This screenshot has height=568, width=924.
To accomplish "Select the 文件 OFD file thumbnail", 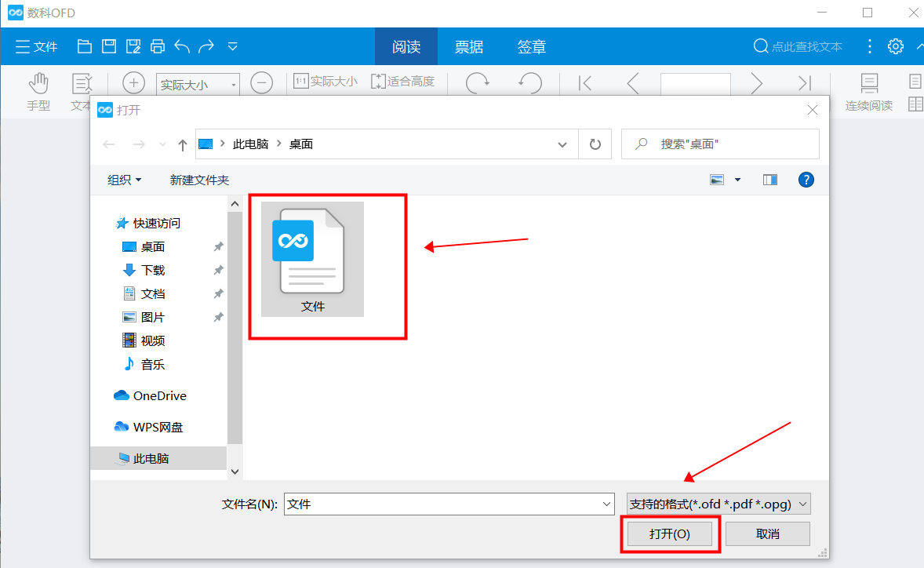I will (x=312, y=258).
